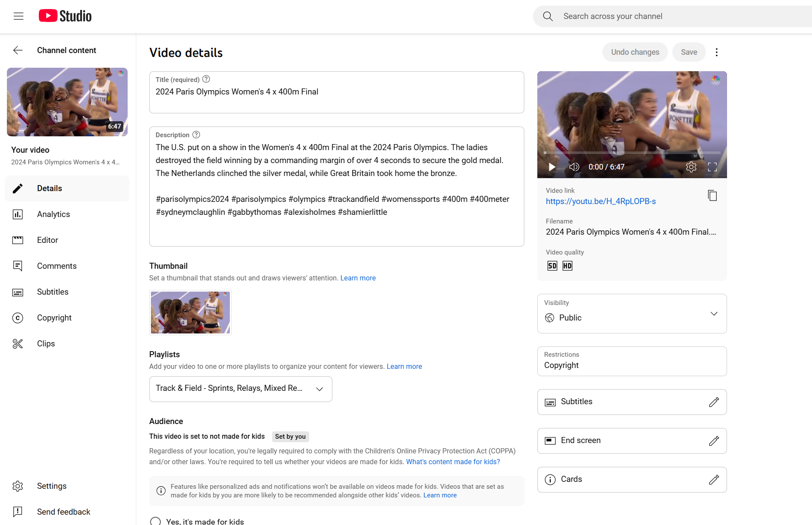Open the youtu.be video link
812x525 pixels.
coord(600,201)
